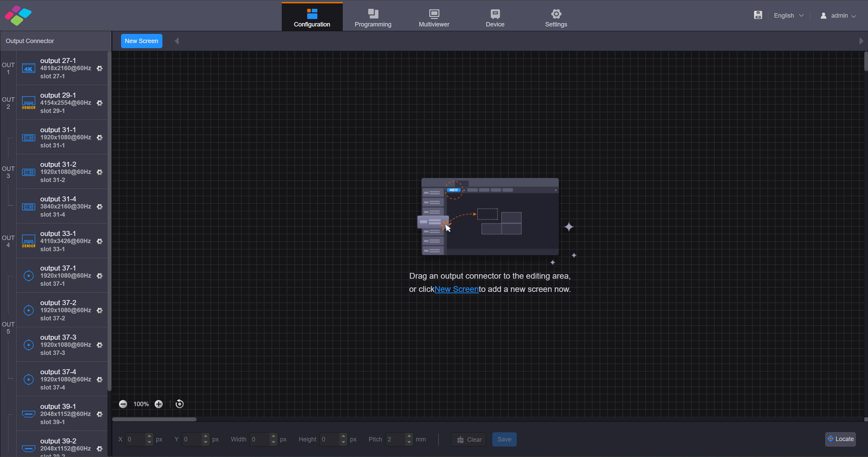
Task: Switch to the Programming tab
Action: [372, 16]
